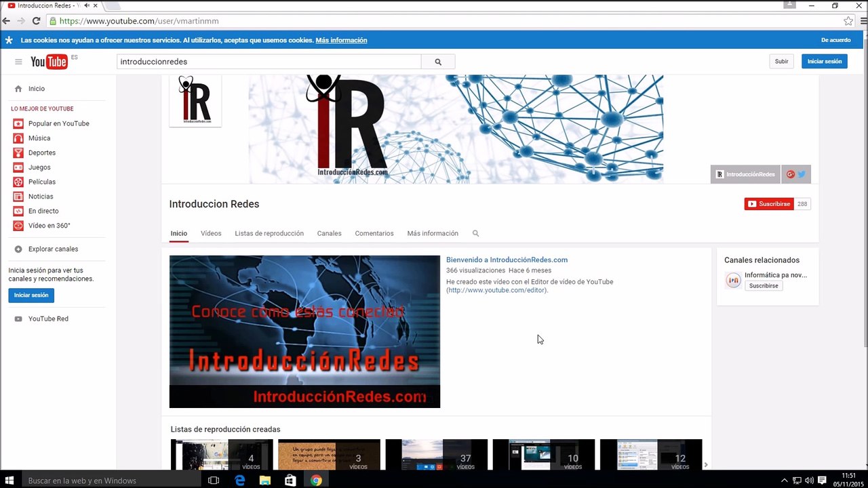Click the Informática pa nov... channel name
Image resolution: width=868 pixels, height=488 pixels.
tap(776, 275)
